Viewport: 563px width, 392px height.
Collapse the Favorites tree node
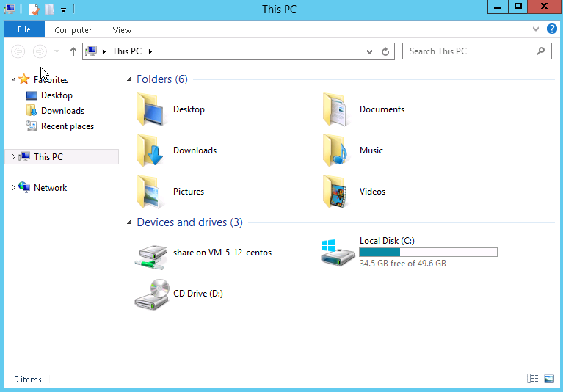point(13,79)
